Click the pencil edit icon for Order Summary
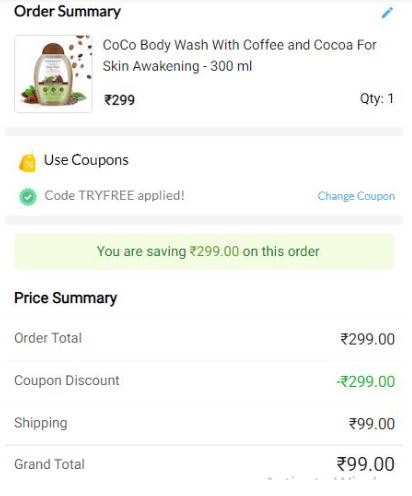This screenshot has width=412, height=496. [x=387, y=13]
